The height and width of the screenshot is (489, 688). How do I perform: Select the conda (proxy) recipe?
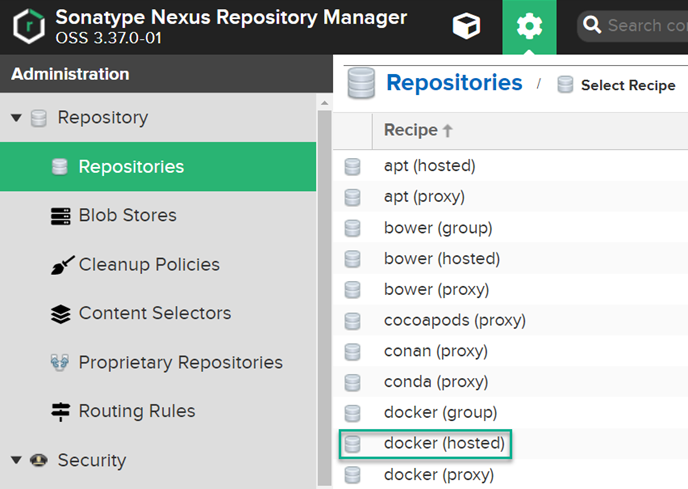(x=510, y=381)
